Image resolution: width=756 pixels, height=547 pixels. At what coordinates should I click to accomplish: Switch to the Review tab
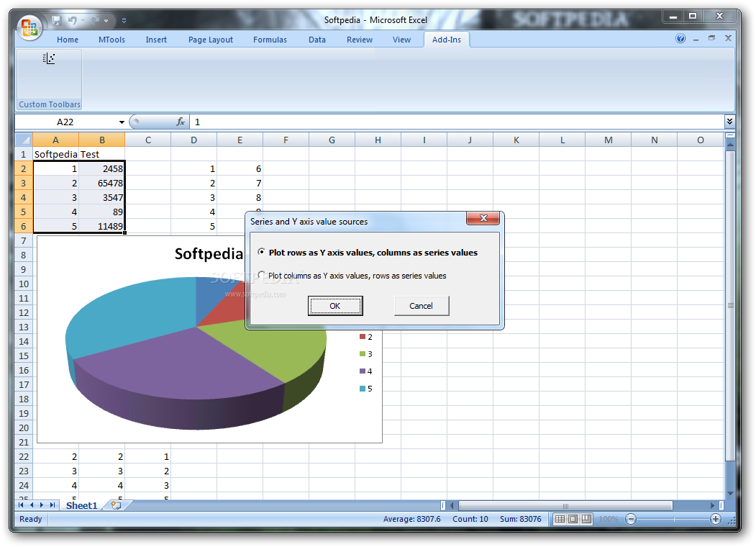[x=360, y=40]
